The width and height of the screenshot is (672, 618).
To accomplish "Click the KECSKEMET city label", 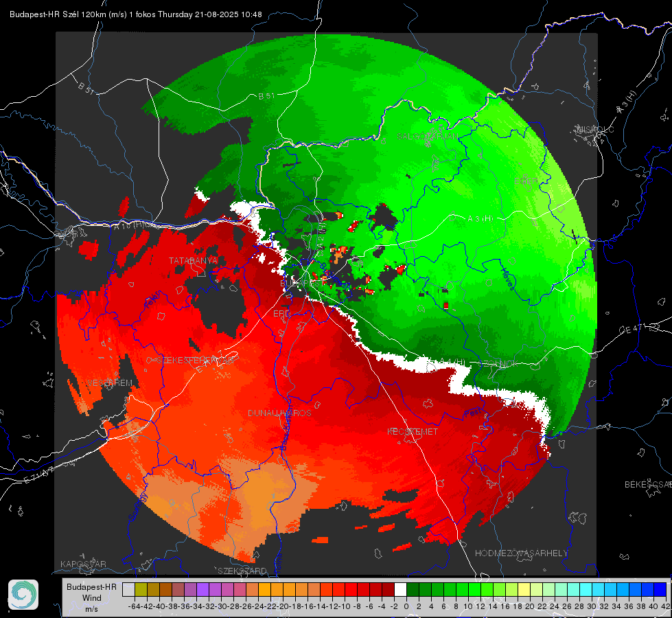I will coord(413,431).
